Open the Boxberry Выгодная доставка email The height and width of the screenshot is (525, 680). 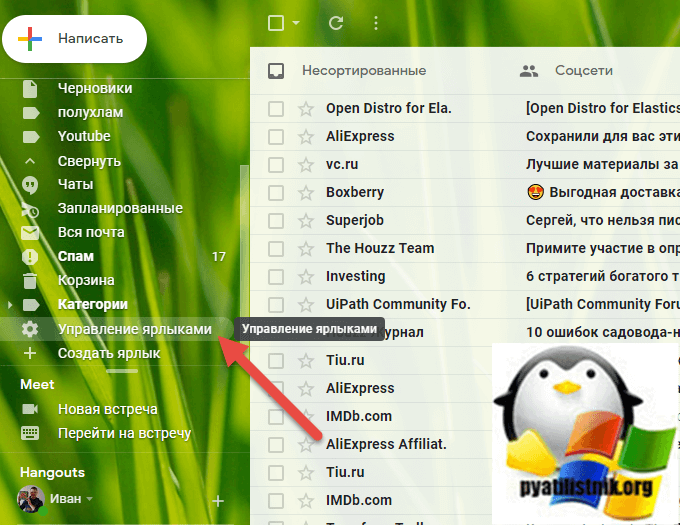pyautogui.click(x=465, y=192)
